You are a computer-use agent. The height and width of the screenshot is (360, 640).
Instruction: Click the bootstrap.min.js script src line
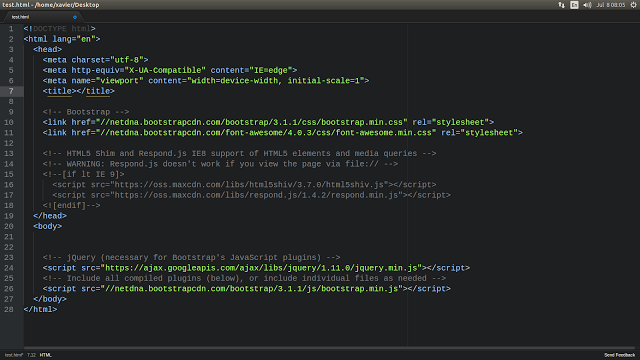(x=247, y=289)
